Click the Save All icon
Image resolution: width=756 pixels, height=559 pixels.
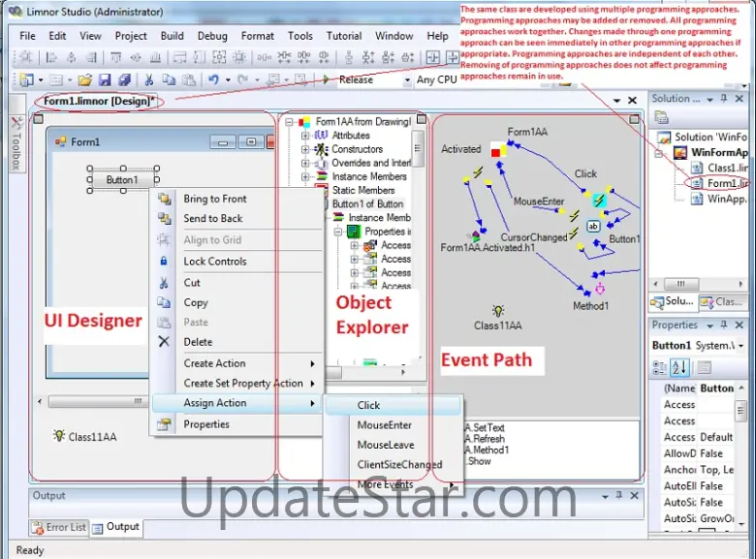(x=124, y=80)
